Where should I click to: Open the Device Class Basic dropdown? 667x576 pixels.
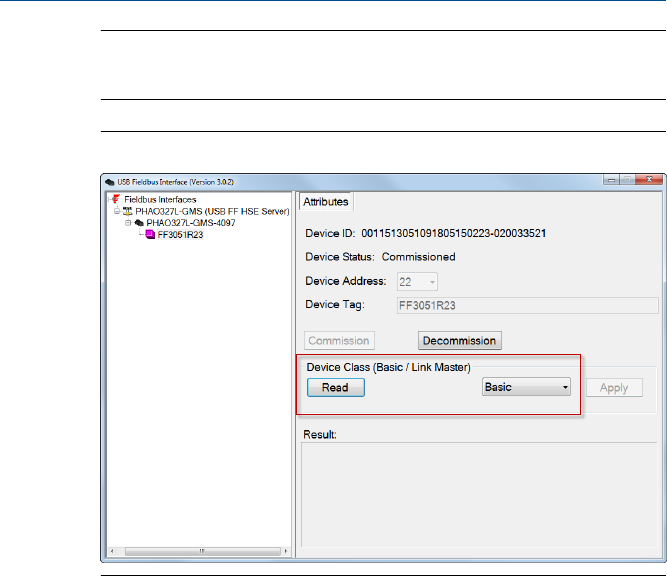coord(526,387)
